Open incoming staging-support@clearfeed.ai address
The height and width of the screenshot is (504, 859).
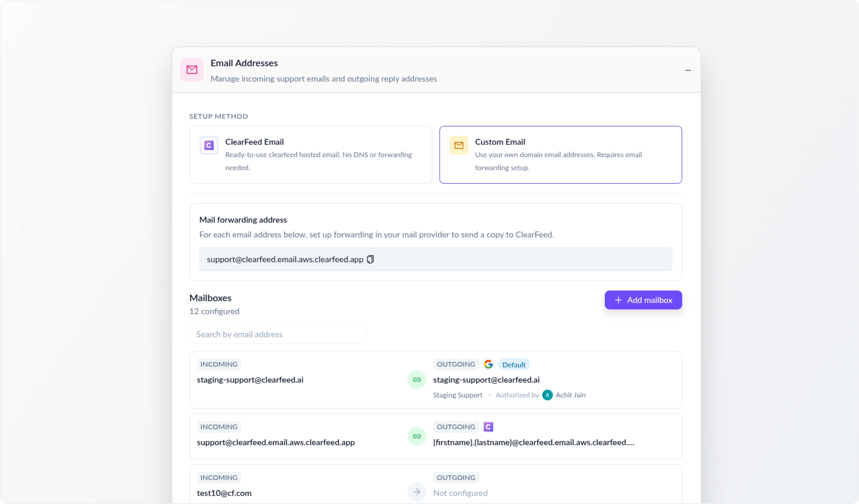tap(250, 380)
